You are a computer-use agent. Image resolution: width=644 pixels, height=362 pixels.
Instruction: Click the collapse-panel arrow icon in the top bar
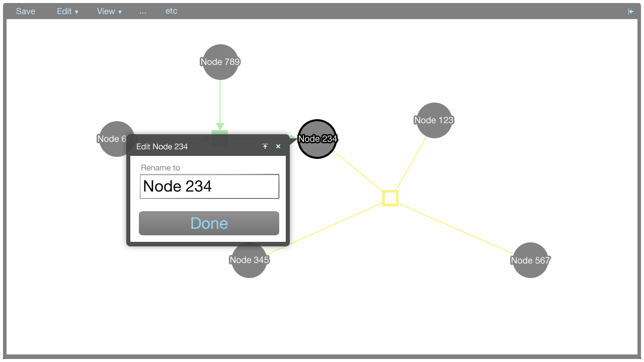point(631,12)
